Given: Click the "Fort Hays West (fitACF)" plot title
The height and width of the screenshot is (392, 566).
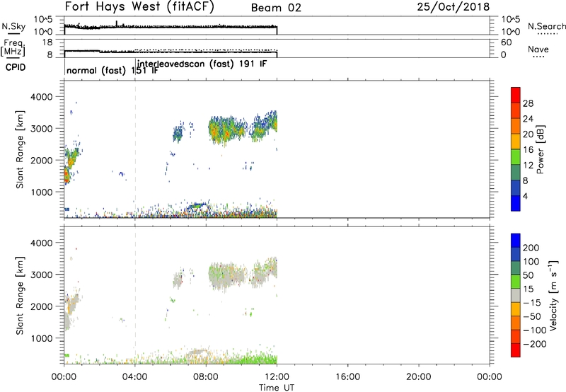Looking at the screenshot, I should click(x=139, y=7).
